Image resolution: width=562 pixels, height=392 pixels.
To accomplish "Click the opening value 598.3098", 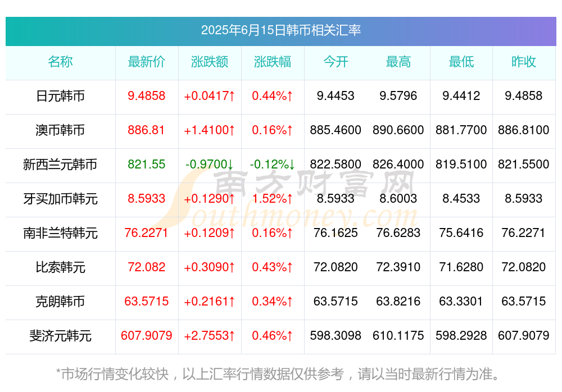I will point(336,335).
